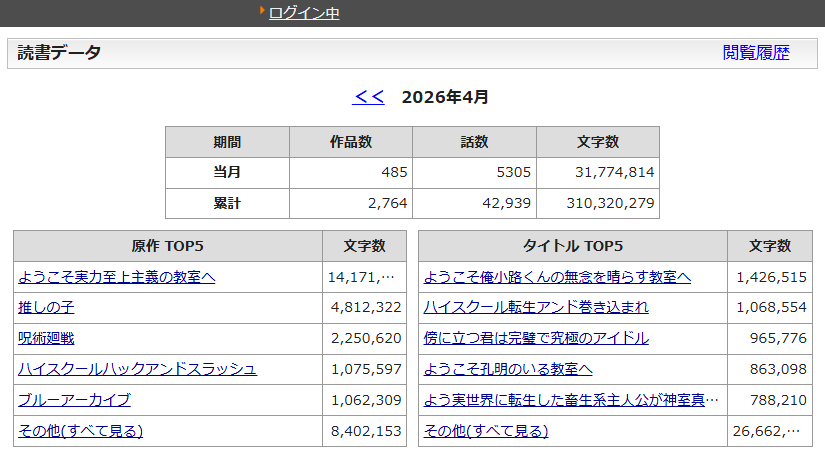
Task: Click the 原作 TOP5 column header
Action: point(167,246)
